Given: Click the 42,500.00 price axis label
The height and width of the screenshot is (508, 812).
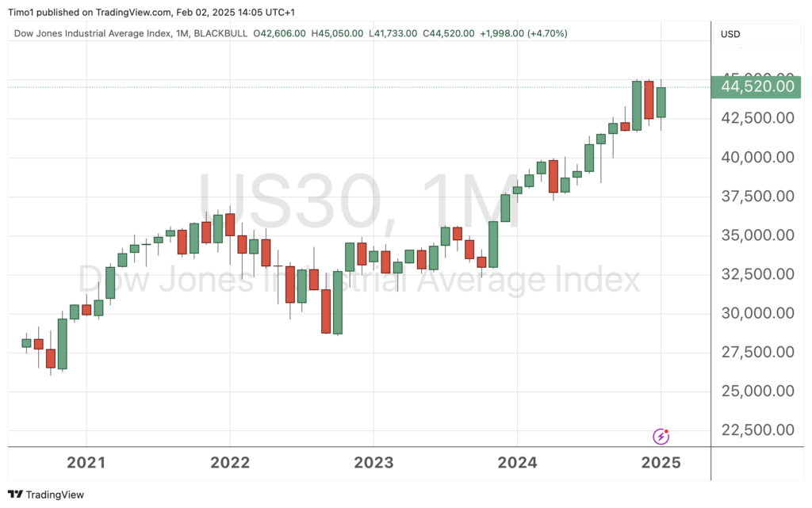Looking at the screenshot, I should pos(757,118).
